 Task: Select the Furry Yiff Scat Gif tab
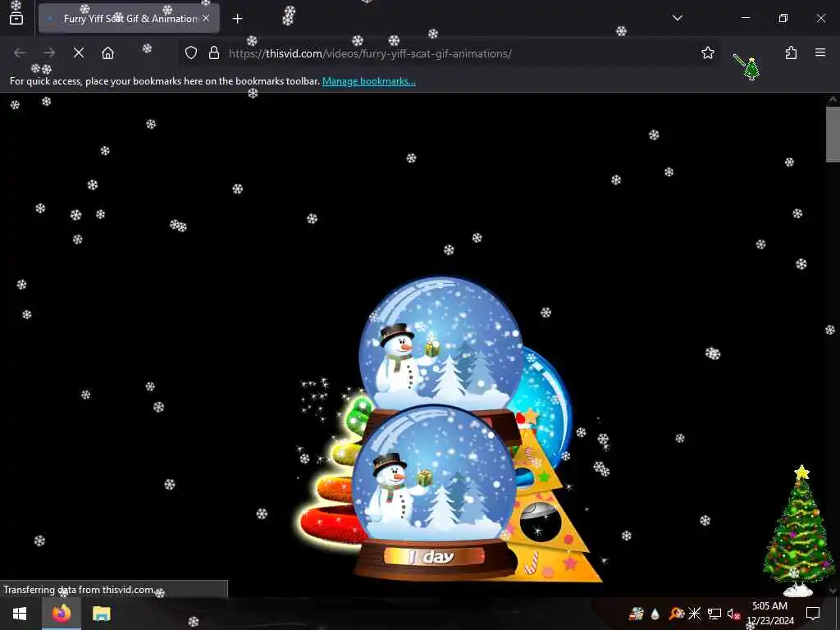click(x=129, y=19)
